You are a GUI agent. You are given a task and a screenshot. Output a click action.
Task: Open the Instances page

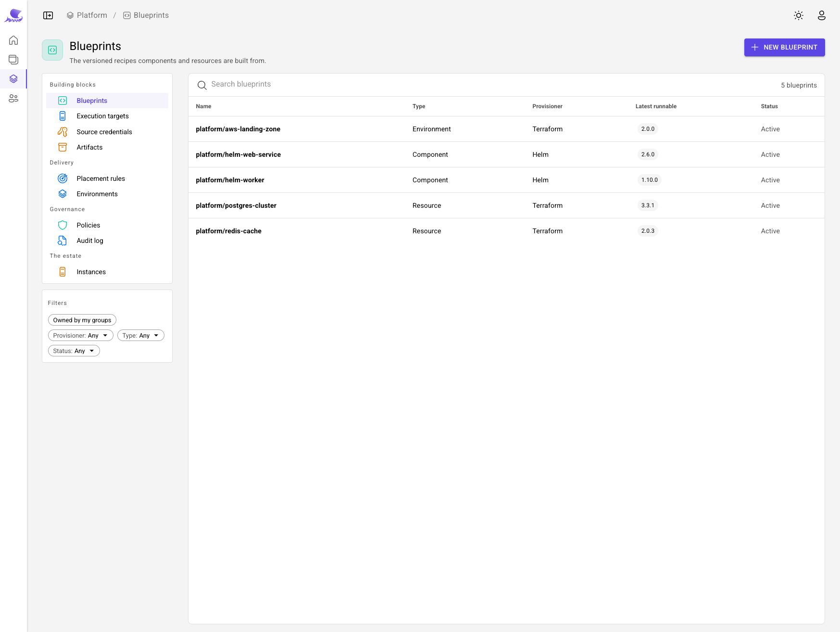coord(107,272)
